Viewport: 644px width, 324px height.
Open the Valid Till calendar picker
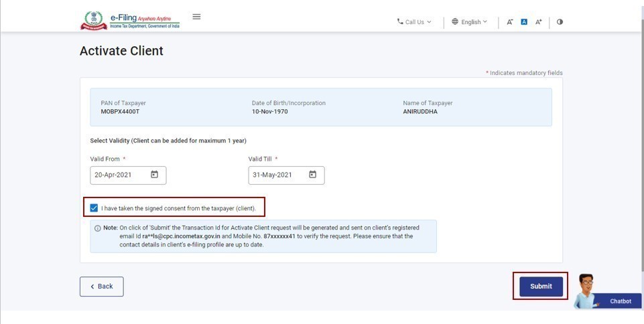coord(312,175)
